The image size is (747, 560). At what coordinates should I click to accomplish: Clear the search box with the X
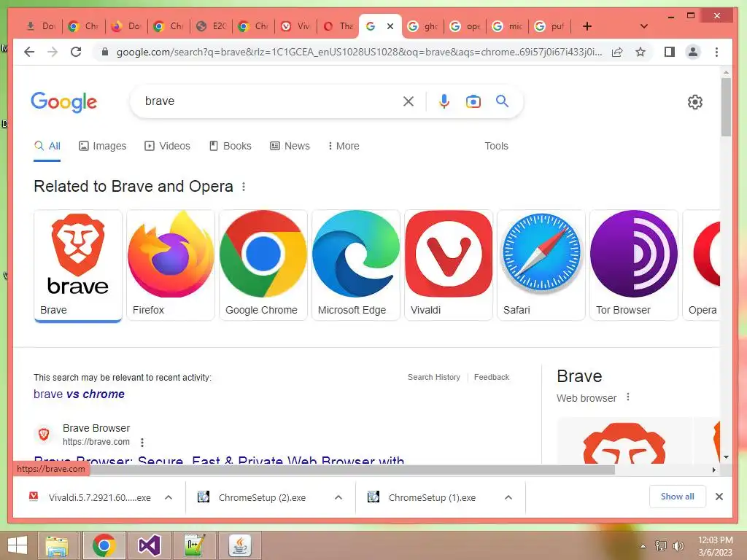pos(409,101)
